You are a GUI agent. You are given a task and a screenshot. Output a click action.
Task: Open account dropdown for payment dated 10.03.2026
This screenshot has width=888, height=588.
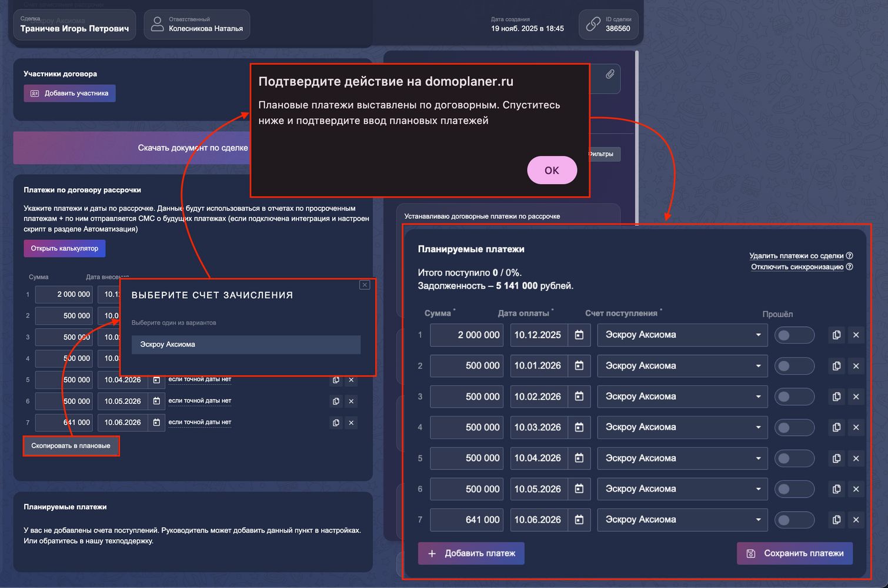click(x=682, y=427)
